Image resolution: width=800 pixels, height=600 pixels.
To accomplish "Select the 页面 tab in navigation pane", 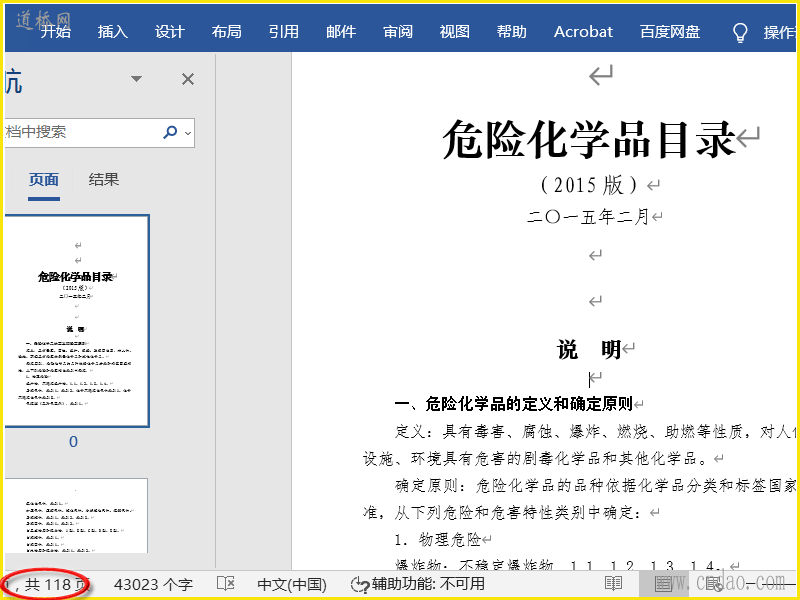I will pos(44,180).
